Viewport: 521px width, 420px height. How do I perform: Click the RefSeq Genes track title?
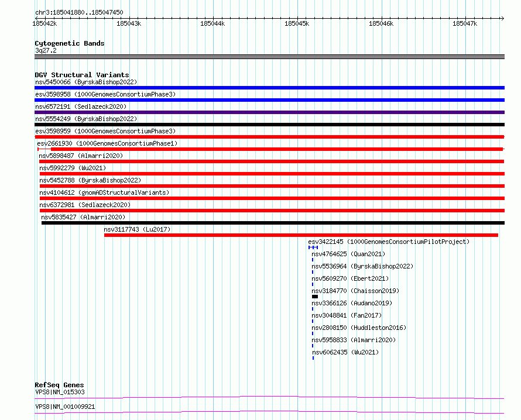pos(59,385)
